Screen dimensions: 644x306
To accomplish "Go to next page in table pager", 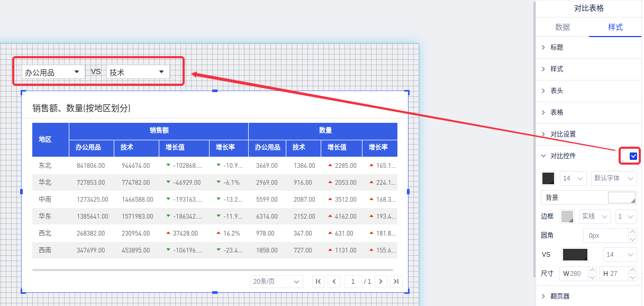I will coord(381,282).
